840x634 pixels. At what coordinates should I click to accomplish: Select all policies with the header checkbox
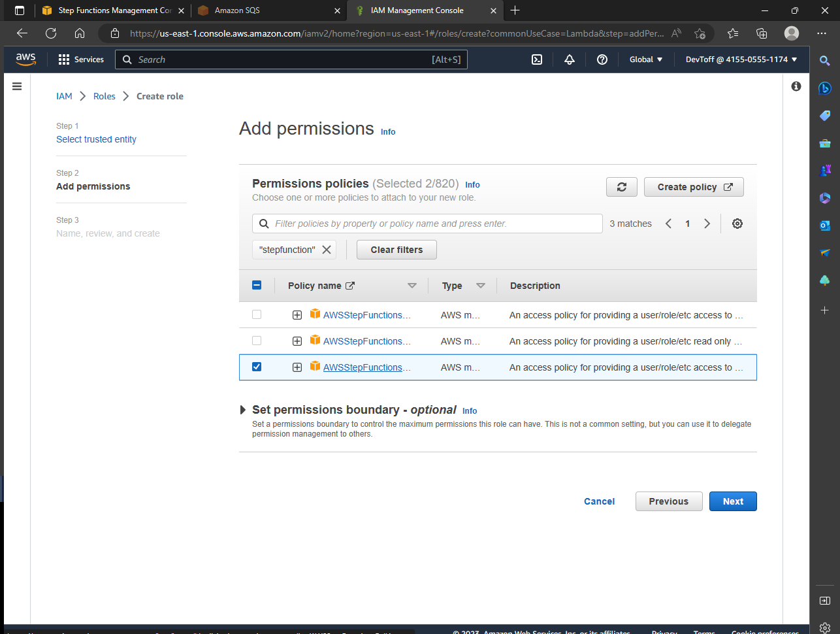click(x=256, y=285)
